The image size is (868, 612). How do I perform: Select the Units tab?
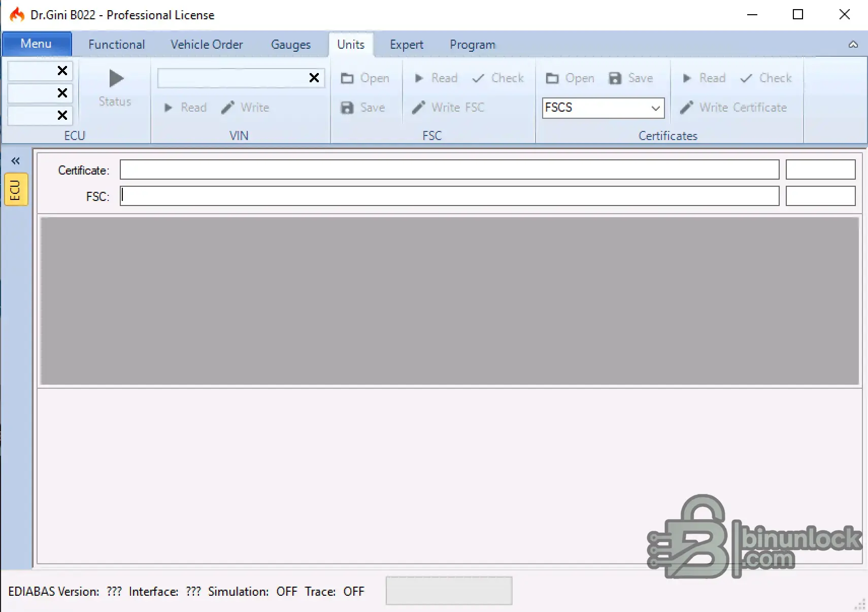tap(351, 45)
